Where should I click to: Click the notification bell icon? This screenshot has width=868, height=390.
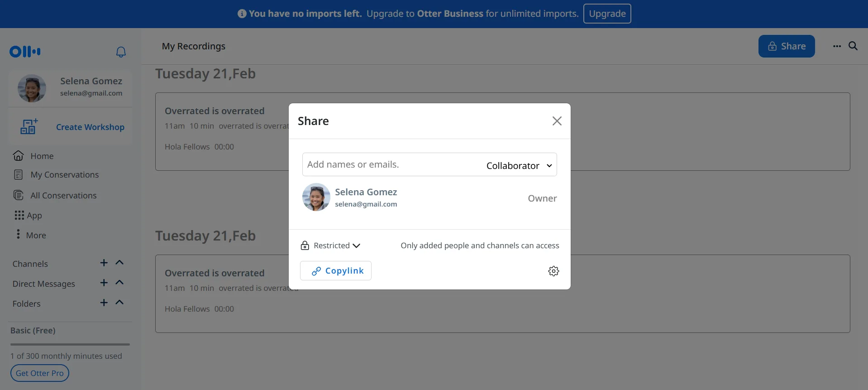(x=121, y=52)
